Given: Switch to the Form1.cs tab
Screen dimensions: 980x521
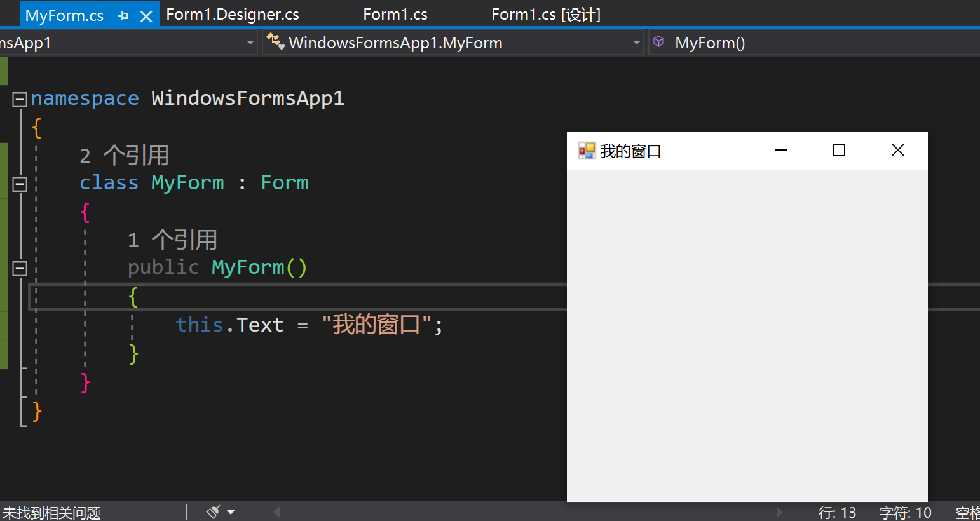Looking at the screenshot, I should click(x=395, y=15).
